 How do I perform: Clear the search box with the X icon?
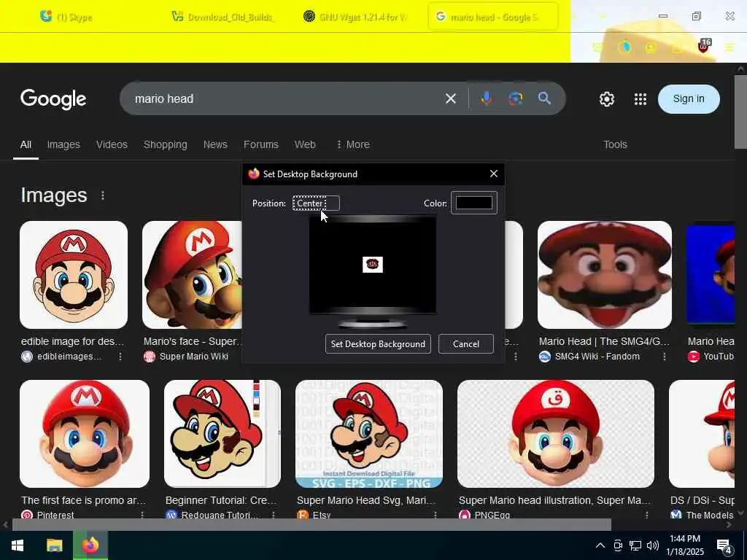[x=451, y=98]
